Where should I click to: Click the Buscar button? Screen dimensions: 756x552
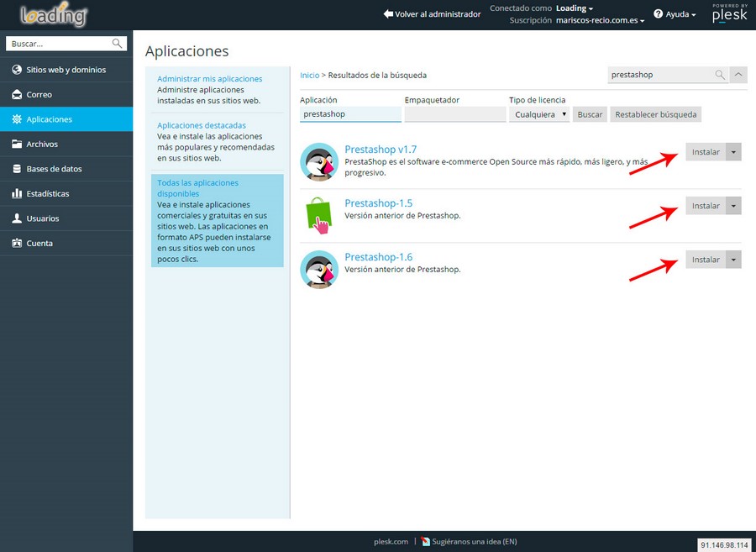pyautogui.click(x=590, y=114)
